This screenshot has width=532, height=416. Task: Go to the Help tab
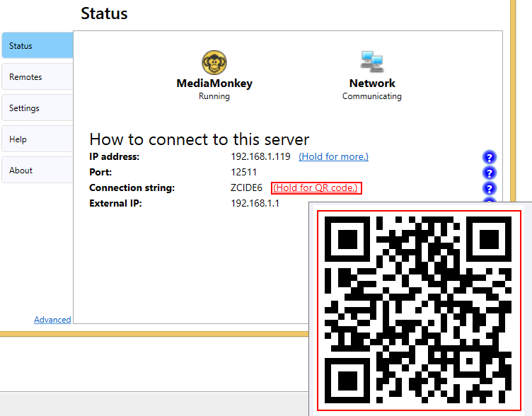click(37, 139)
